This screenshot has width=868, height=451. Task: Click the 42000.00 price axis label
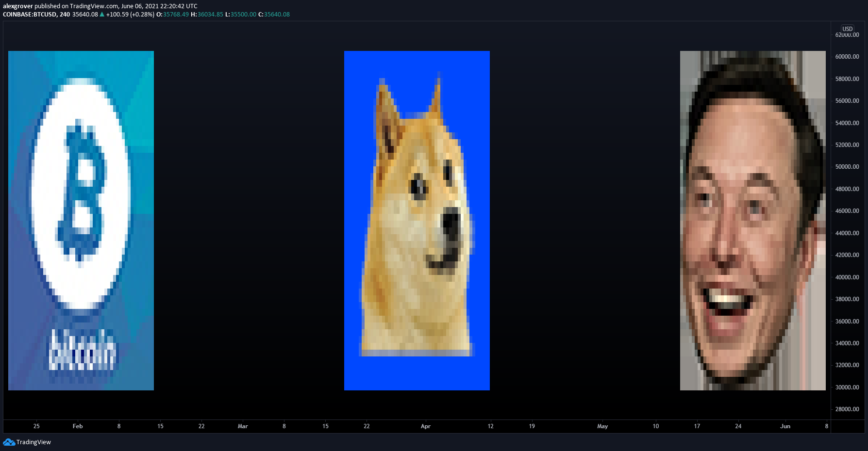click(x=847, y=255)
